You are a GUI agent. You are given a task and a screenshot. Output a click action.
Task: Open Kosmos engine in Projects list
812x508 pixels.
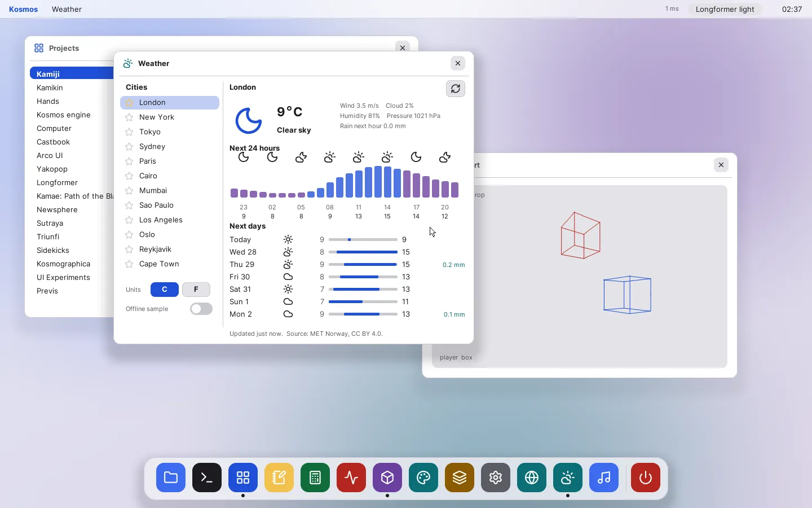(x=72, y=115)
